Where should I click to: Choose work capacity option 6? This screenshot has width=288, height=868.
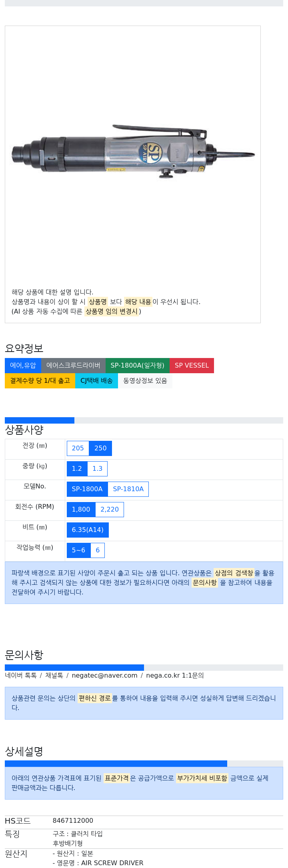tap(98, 550)
